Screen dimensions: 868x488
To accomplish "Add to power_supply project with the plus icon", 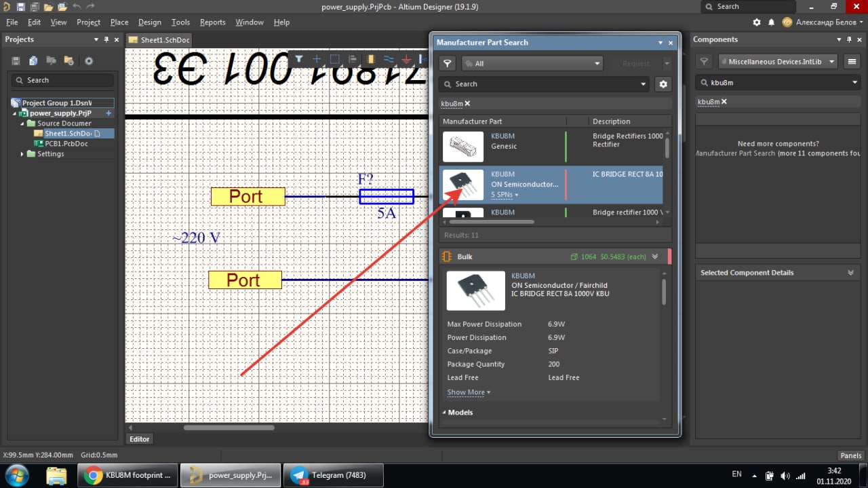I will (x=108, y=113).
